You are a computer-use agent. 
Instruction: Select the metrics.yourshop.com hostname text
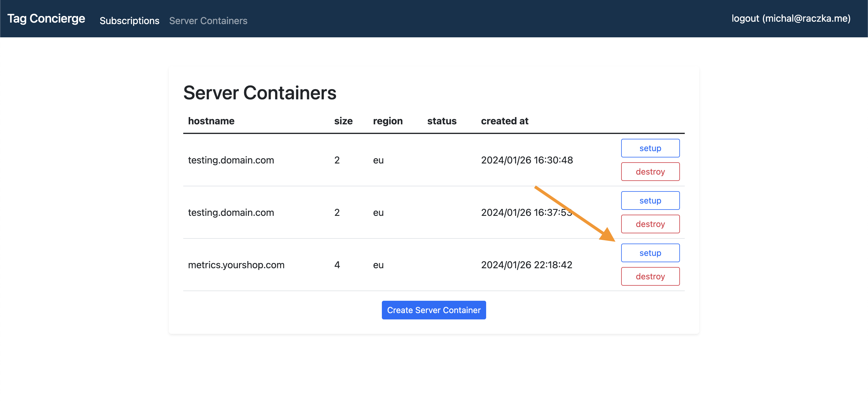coord(236,265)
